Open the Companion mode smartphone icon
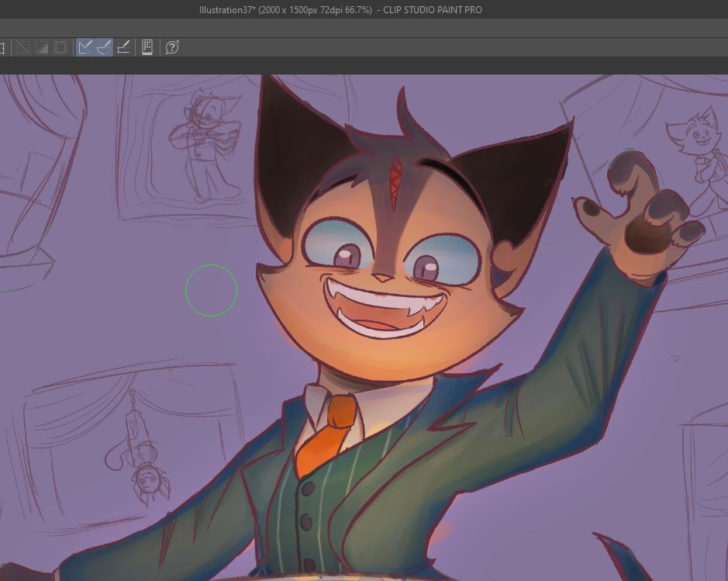 147,47
